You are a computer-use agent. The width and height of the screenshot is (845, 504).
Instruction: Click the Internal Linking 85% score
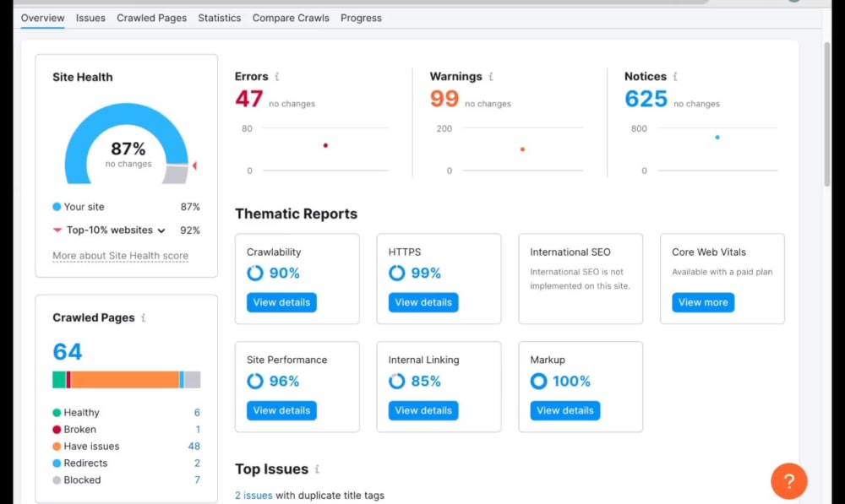tap(426, 382)
